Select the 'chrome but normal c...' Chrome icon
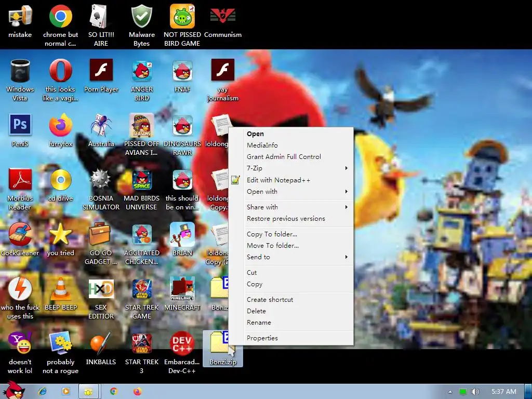 pyautogui.click(x=60, y=16)
